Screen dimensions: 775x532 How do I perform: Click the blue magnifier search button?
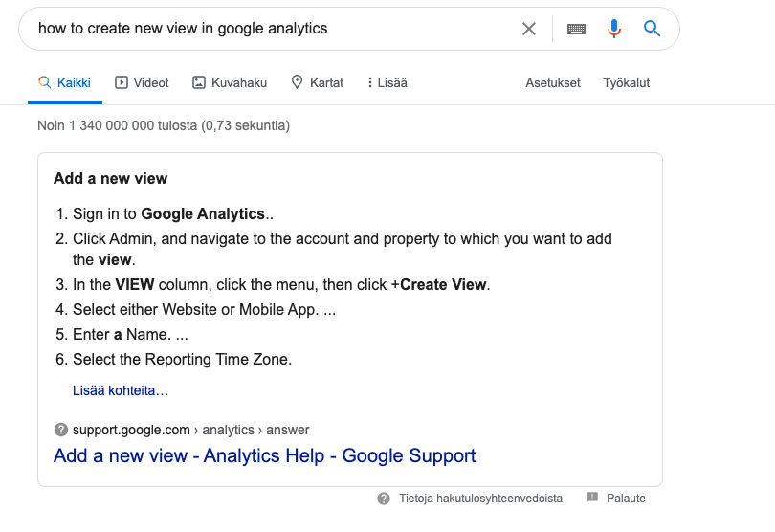tap(652, 29)
